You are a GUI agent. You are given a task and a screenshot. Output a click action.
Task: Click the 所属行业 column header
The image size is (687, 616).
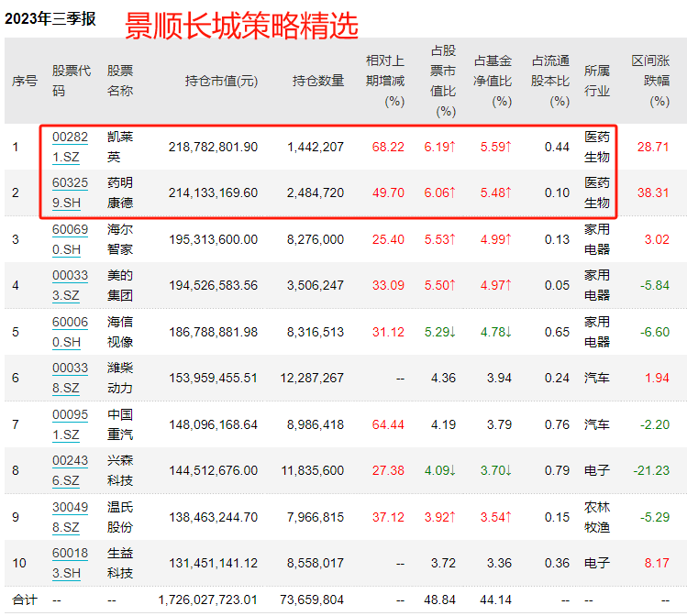coord(597,81)
